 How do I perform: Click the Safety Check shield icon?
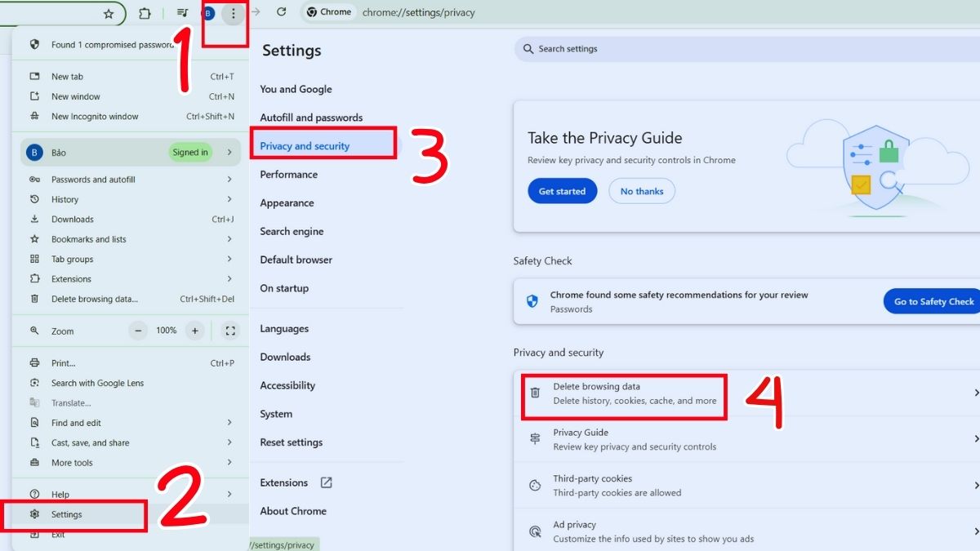532,301
